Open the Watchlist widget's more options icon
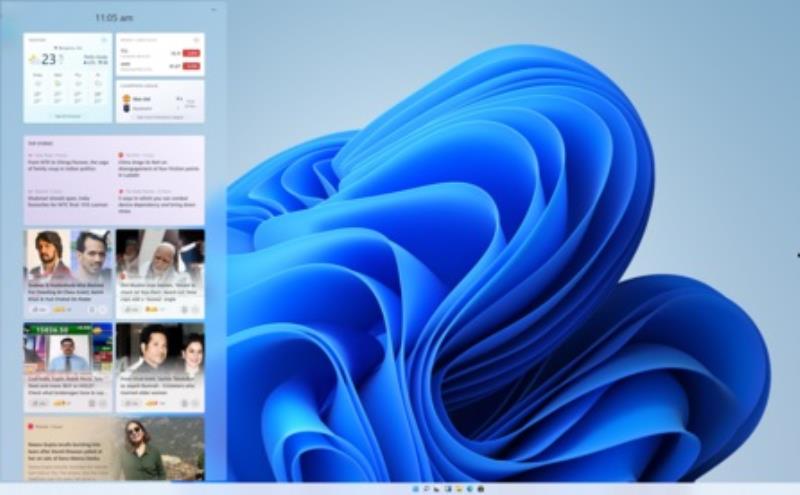The height and width of the screenshot is (495, 800). (x=196, y=40)
